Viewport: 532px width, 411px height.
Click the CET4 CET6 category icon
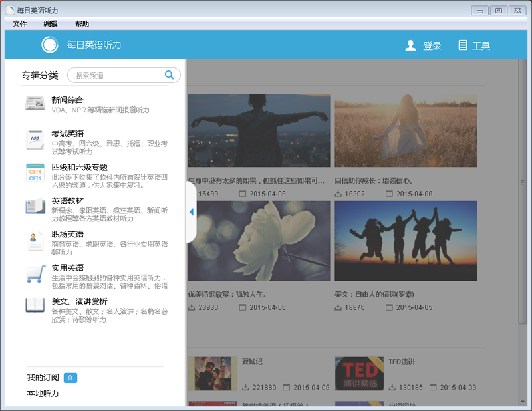(x=35, y=173)
